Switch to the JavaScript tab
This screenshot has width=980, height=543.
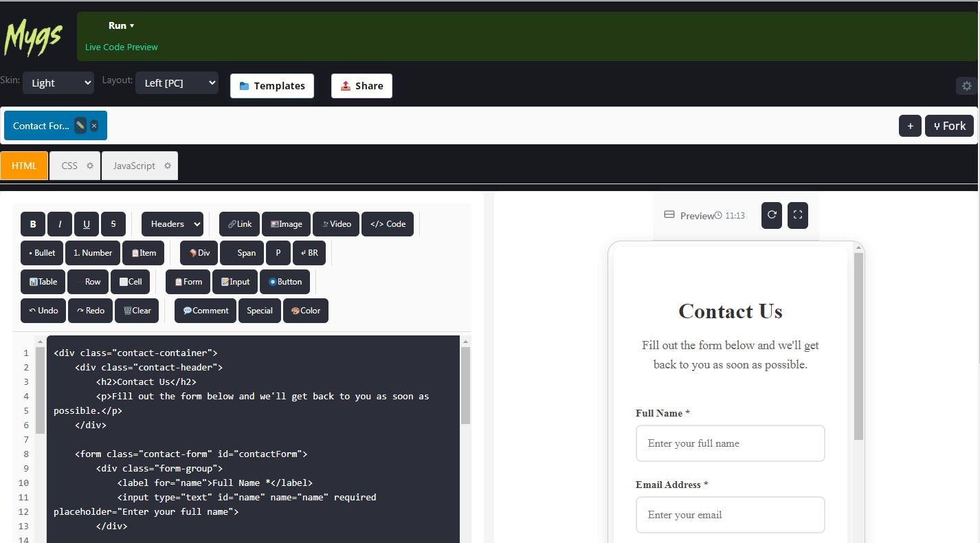click(135, 166)
